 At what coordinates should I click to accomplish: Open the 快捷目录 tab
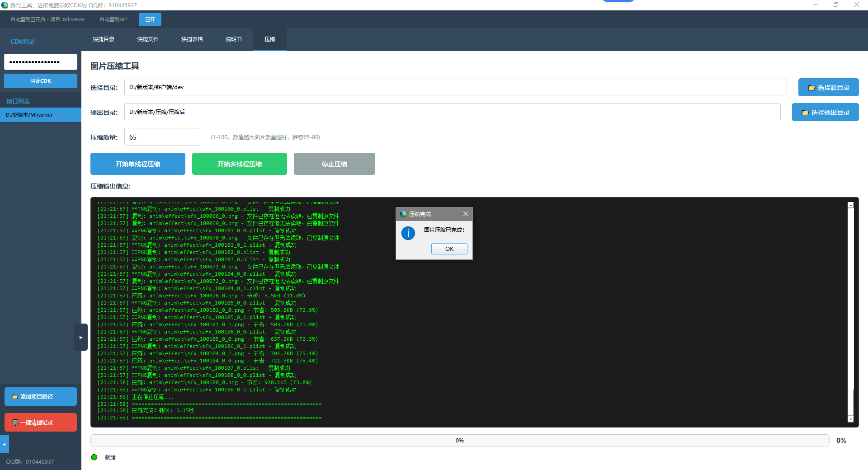click(104, 39)
